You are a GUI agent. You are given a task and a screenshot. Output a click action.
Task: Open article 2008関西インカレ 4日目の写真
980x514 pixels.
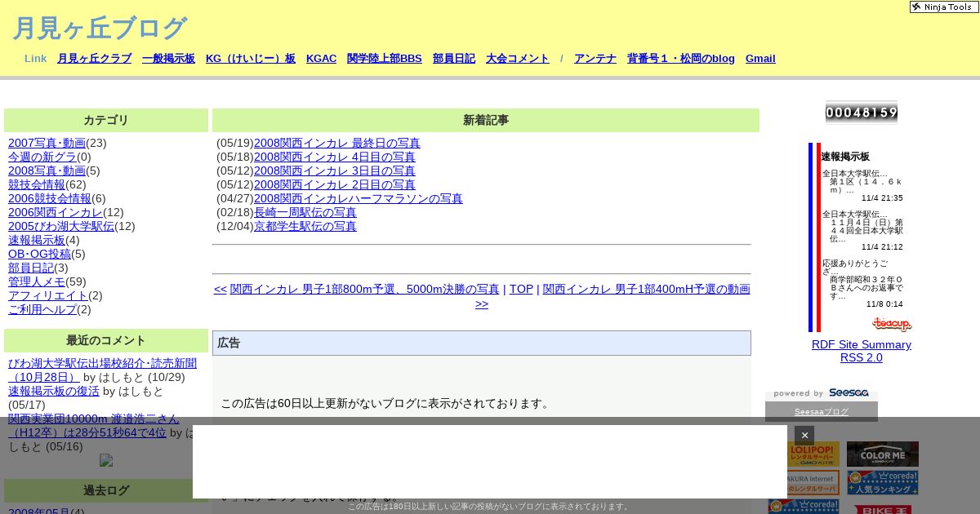point(335,157)
